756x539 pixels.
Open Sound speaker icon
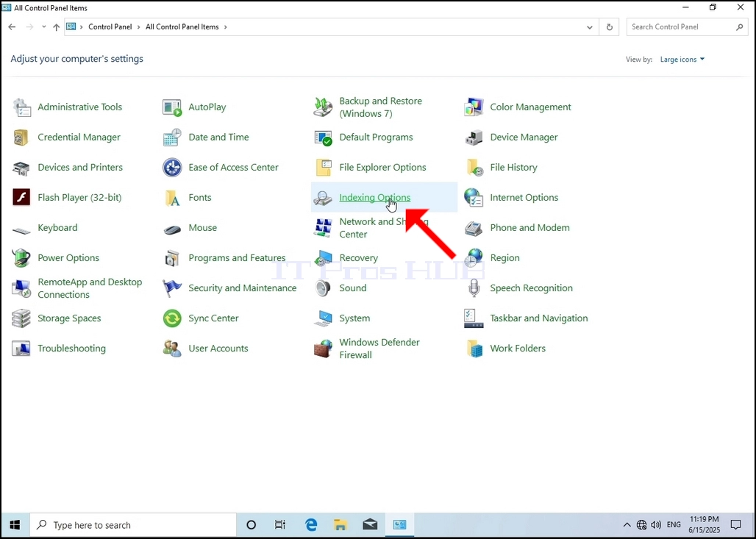pos(323,288)
